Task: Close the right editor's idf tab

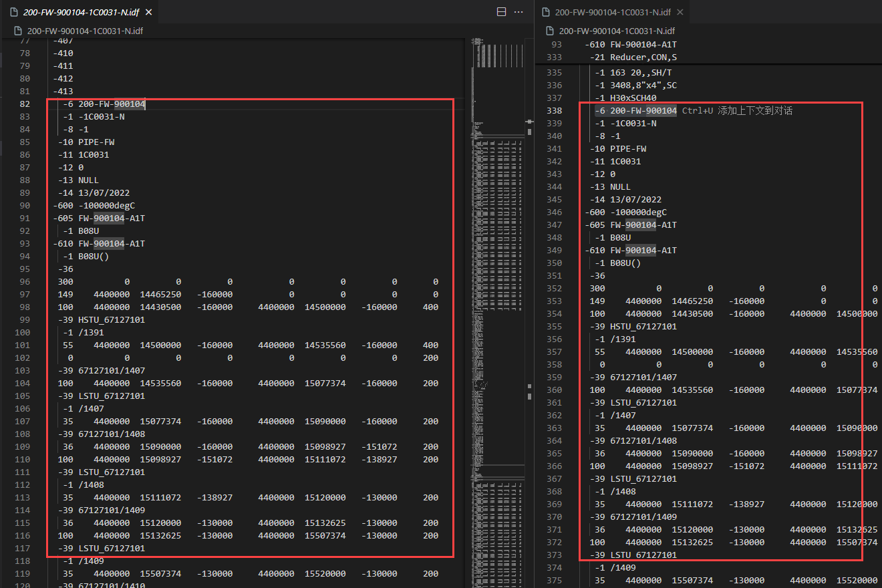Action: [x=680, y=12]
